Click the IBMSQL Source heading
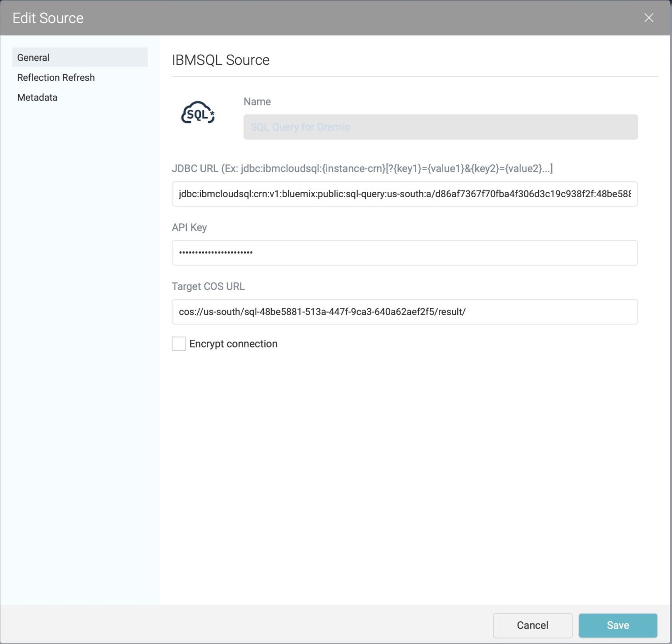The height and width of the screenshot is (644, 672). 220,60
